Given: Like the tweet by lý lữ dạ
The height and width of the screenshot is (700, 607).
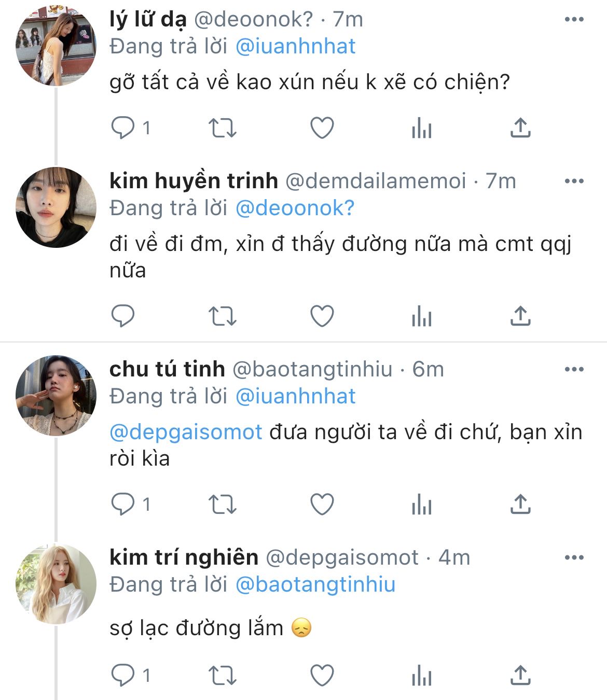Looking at the screenshot, I should tap(322, 128).
